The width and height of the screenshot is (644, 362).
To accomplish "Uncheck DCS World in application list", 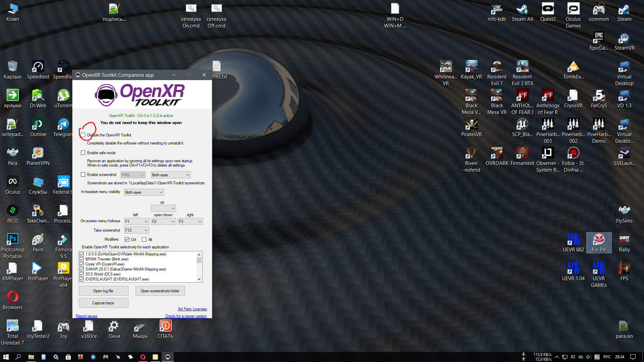I will [x=82, y=274].
